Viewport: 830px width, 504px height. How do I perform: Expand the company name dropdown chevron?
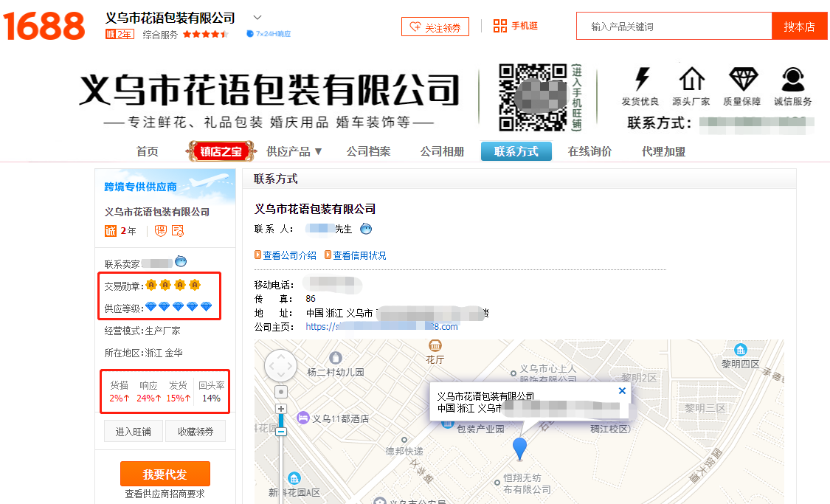click(257, 18)
